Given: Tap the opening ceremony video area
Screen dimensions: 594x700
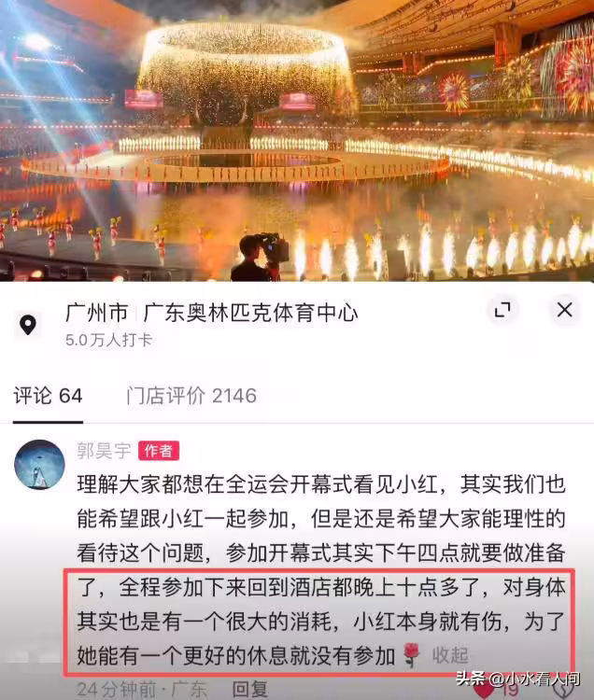Looking at the screenshot, I should 297,141.
